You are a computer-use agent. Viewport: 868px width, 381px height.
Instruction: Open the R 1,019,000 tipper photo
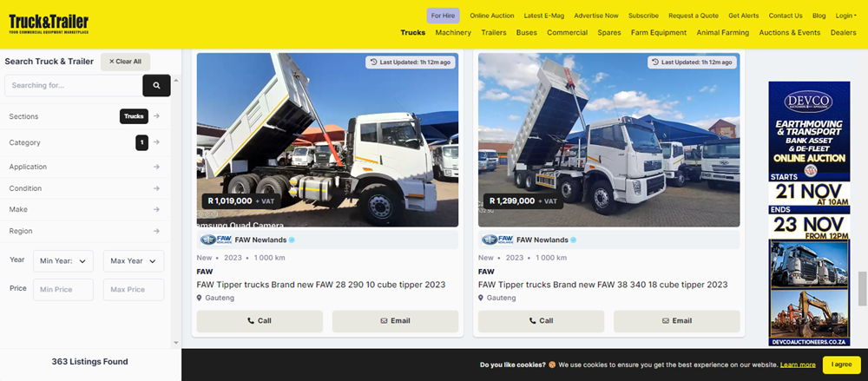327,140
